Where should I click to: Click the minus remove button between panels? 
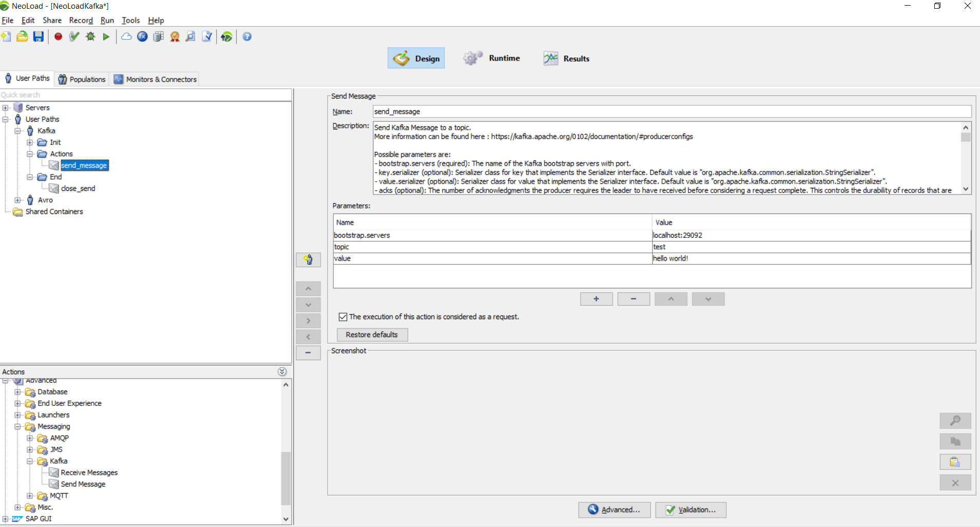pyautogui.click(x=308, y=353)
